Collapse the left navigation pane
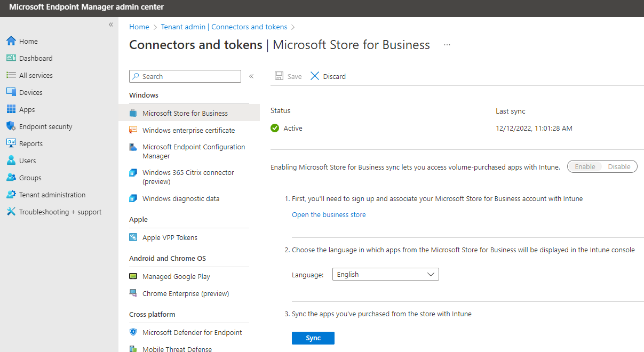Screen dimensions: 644x352 coord(110,24)
